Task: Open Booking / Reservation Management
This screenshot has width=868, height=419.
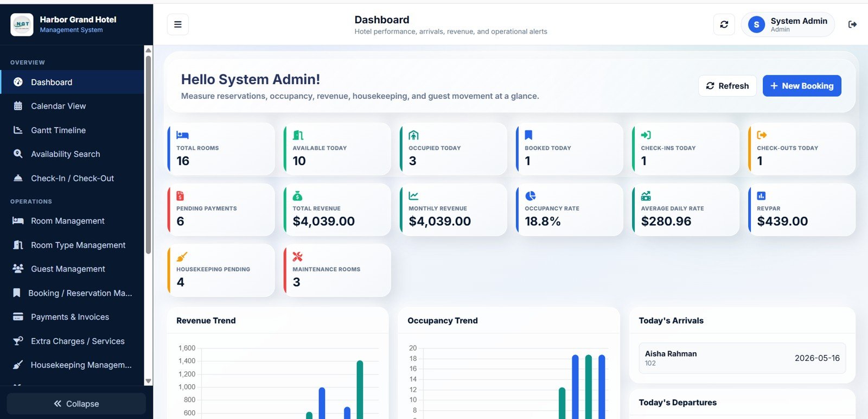Action: (x=72, y=293)
